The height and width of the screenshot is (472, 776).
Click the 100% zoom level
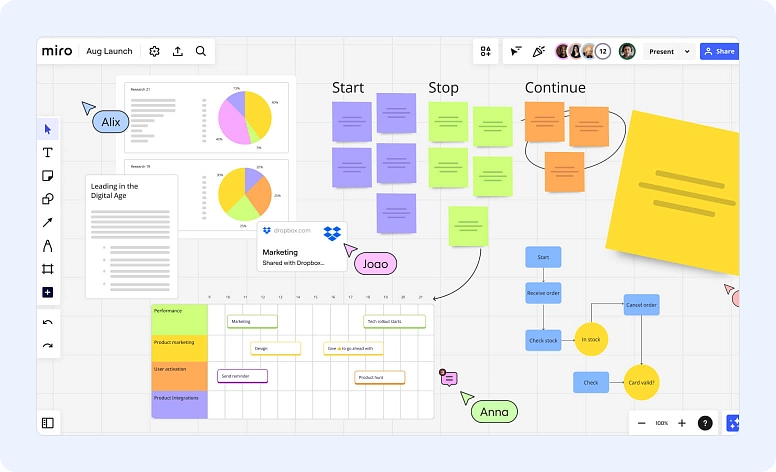pyautogui.click(x=662, y=423)
